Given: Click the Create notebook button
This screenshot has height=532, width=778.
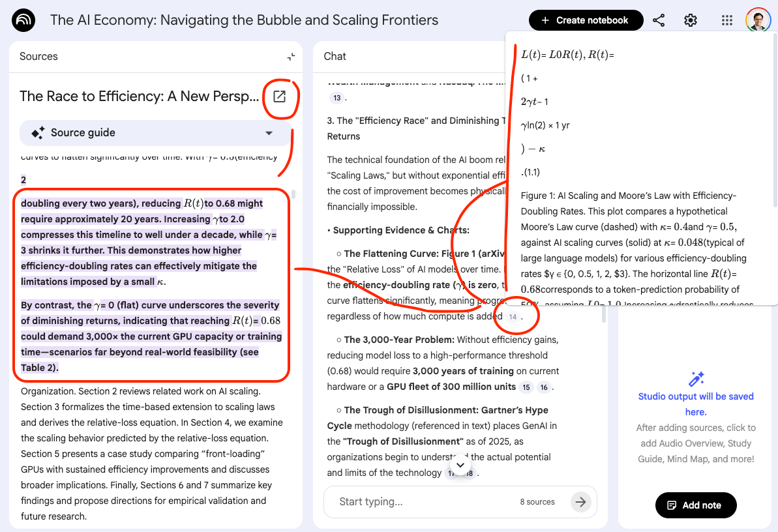Looking at the screenshot, I should 586,20.
